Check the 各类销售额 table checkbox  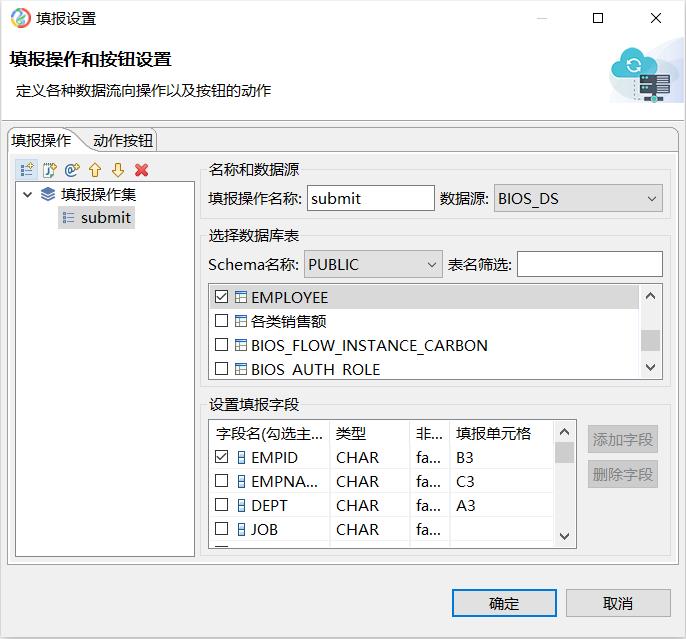click(221, 321)
